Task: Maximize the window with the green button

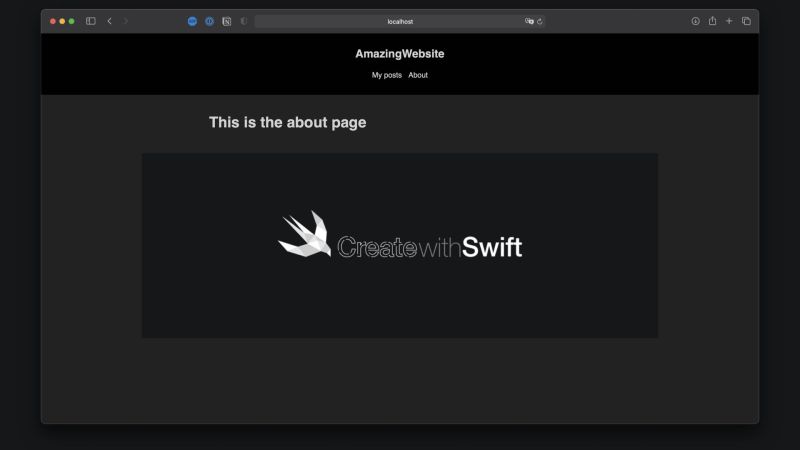Action: click(71, 21)
